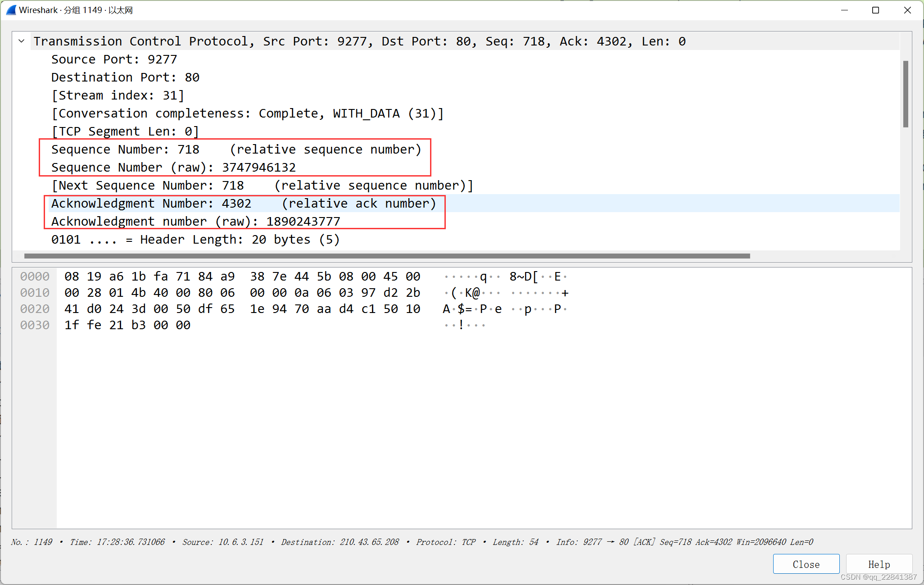Click hex byte '1f' at start of row 0030

(x=72, y=325)
